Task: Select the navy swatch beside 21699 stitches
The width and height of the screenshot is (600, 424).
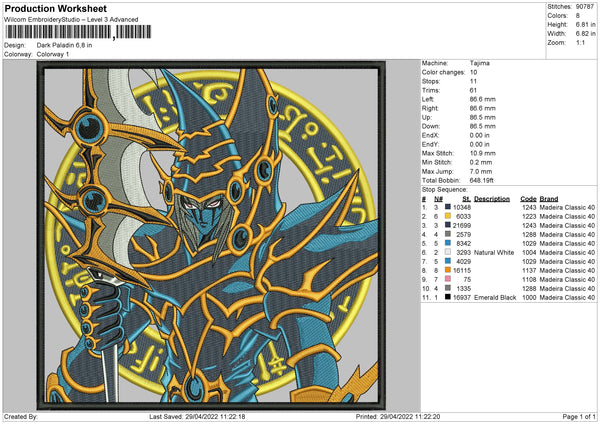Action: [448, 225]
